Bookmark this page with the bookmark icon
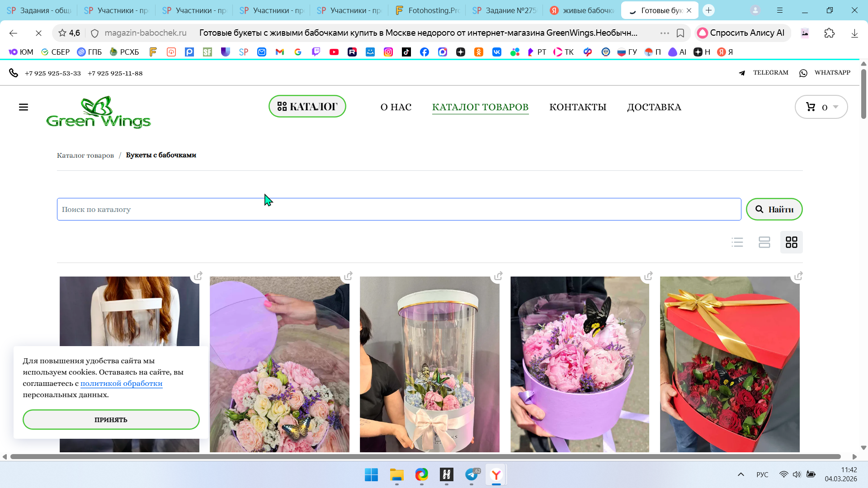 click(680, 33)
